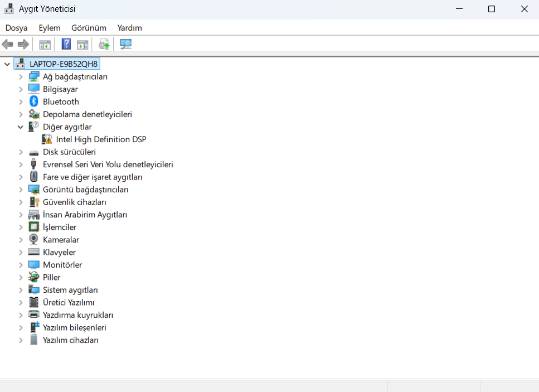Click the Monitörler display icon
The height and width of the screenshot is (392, 539).
click(33, 264)
